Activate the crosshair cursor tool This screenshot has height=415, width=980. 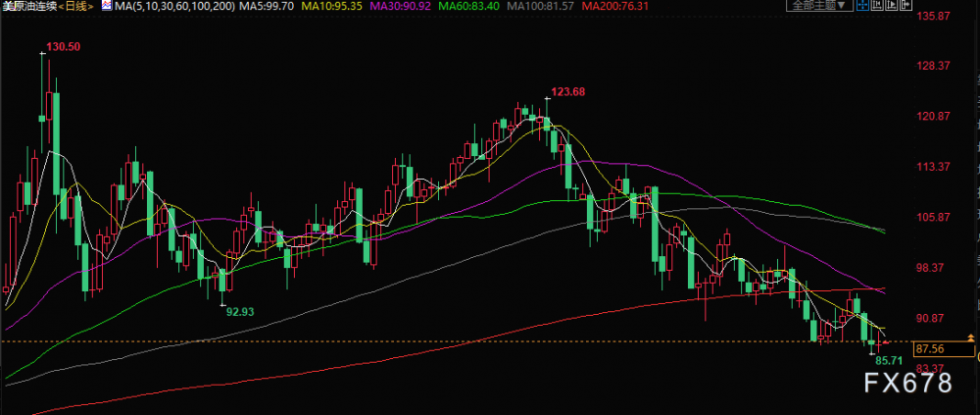point(862,5)
